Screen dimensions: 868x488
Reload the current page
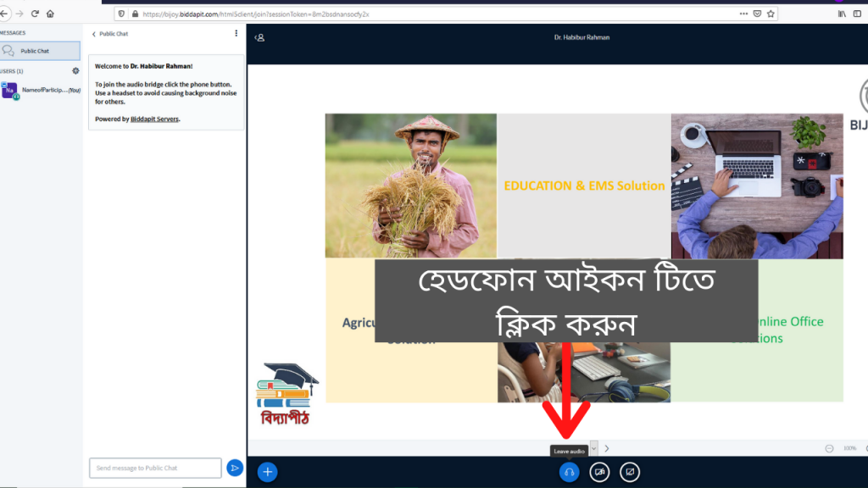[x=35, y=14]
